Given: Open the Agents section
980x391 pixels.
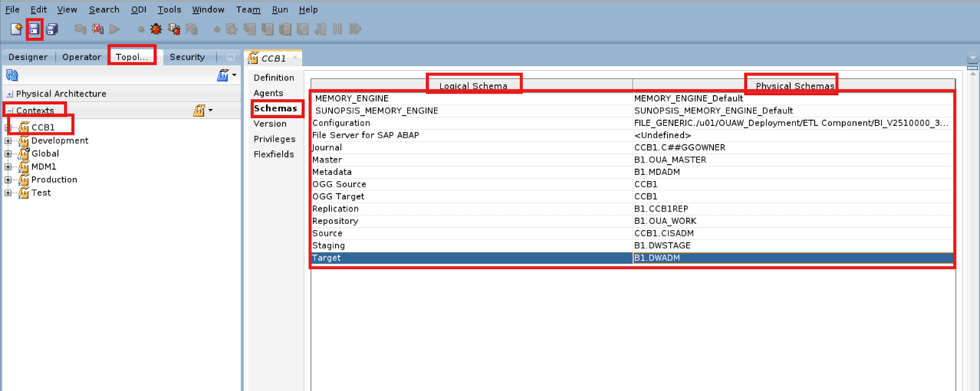Looking at the screenshot, I should point(268,93).
